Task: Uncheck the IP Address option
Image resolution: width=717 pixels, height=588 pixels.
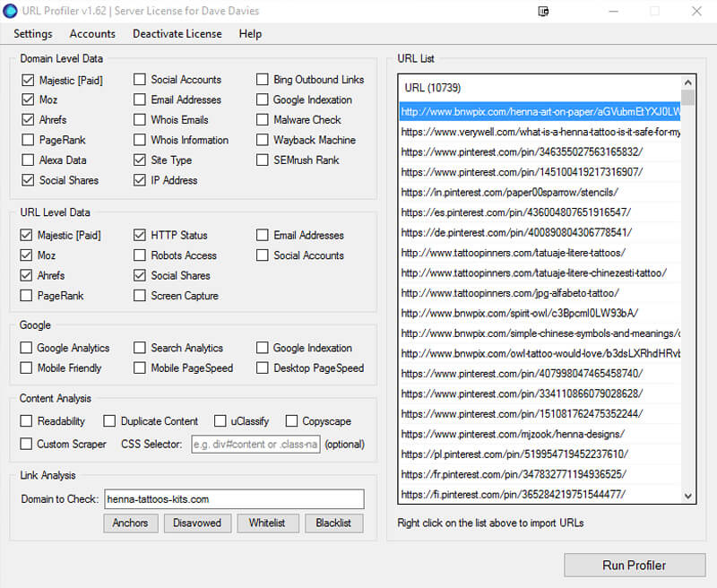Action: point(140,179)
